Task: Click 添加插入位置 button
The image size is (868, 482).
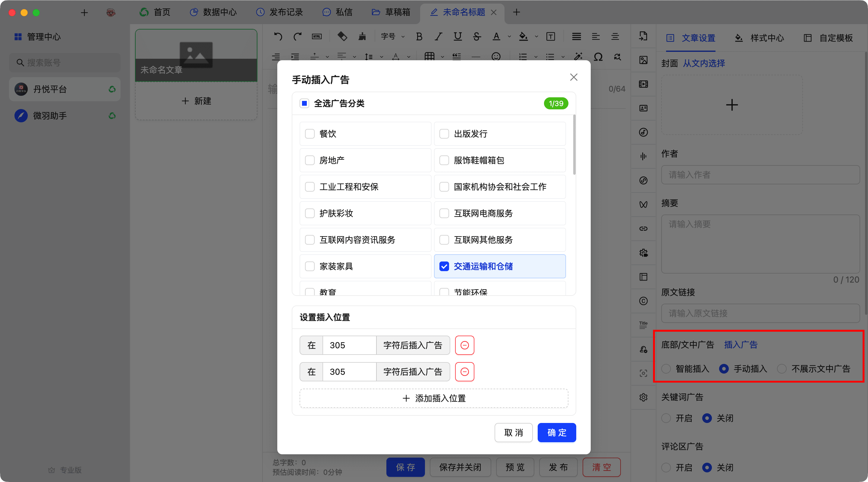Action: pyautogui.click(x=434, y=399)
